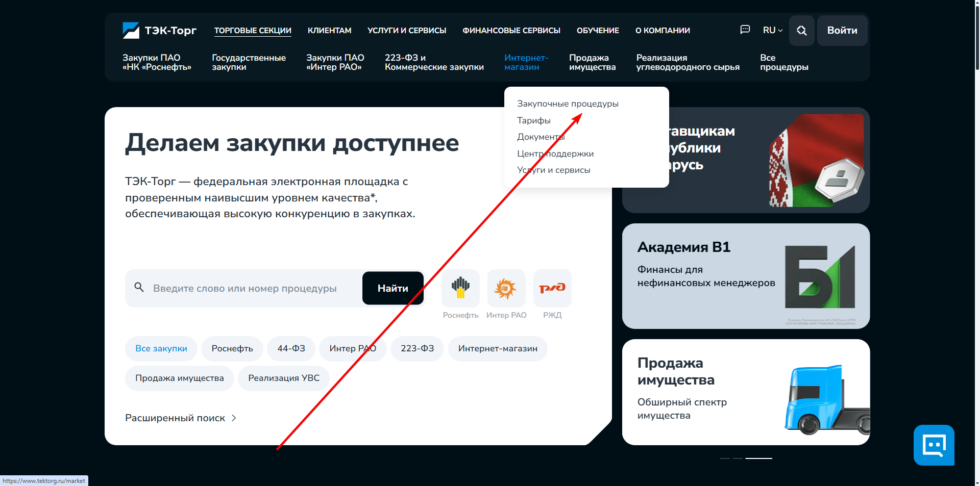Select Закупочные процедуры in dropdown
The width and height of the screenshot is (980, 486).
pyautogui.click(x=568, y=104)
